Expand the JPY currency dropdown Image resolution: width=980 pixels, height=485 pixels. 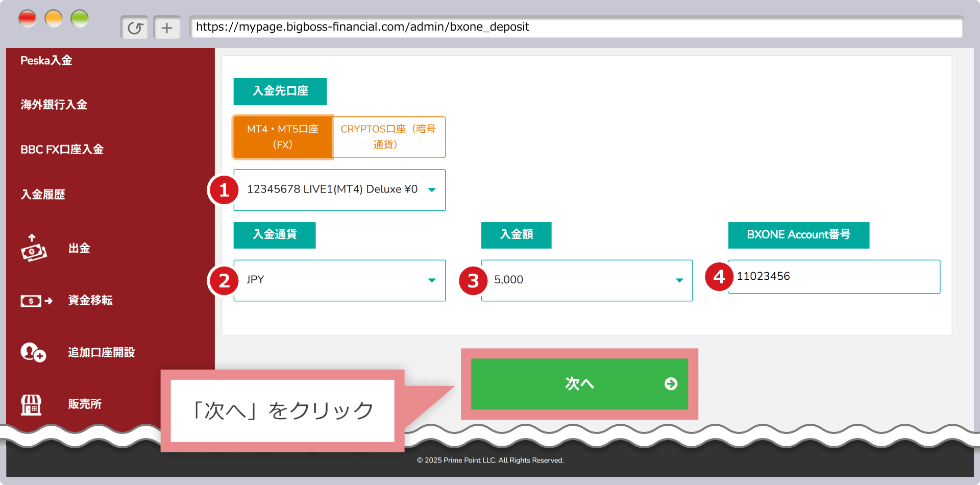click(339, 280)
